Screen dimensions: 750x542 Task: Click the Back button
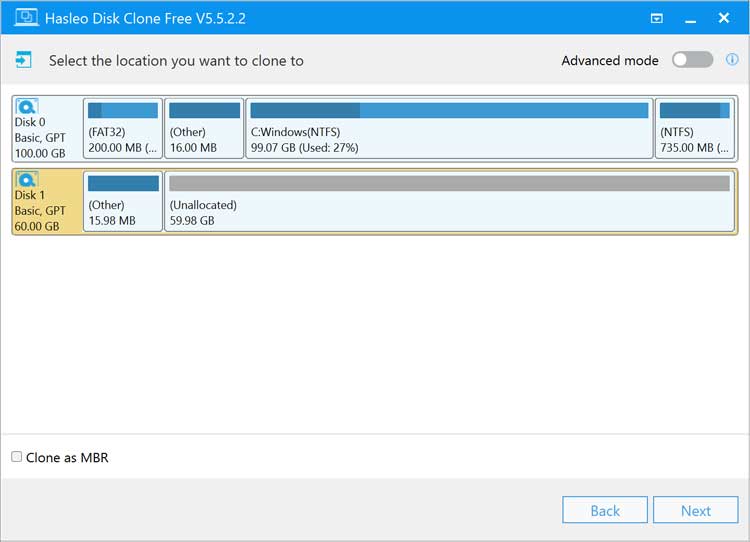(x=605, y=510)
